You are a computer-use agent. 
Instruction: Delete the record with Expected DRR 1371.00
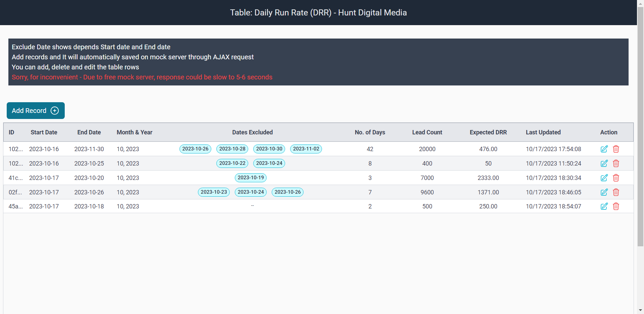coord(616,192)
